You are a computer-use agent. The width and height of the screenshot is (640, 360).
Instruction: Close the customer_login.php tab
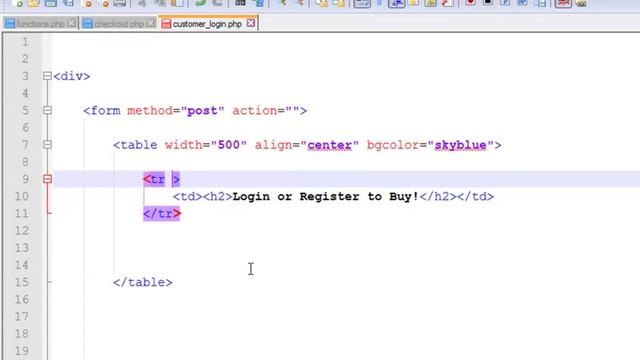point(251,23)
